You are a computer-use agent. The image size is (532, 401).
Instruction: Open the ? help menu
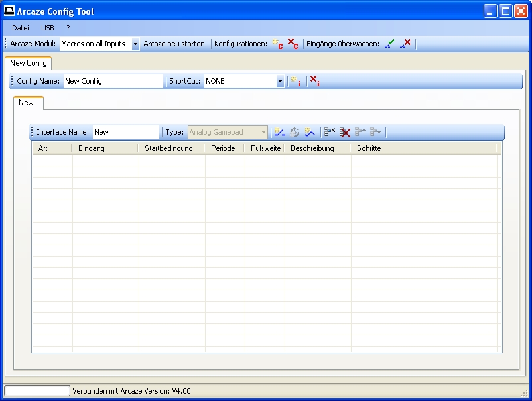pyautogui.click(x=68, y=28)
